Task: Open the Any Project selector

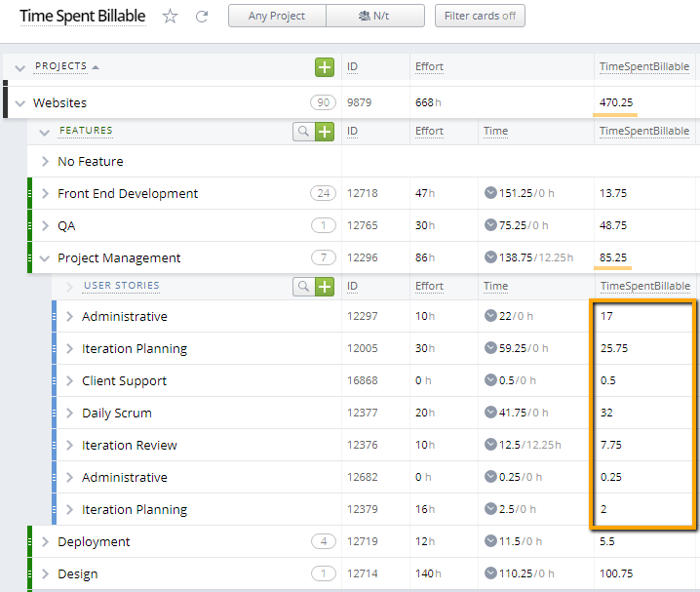Action: tap(277, 16)
